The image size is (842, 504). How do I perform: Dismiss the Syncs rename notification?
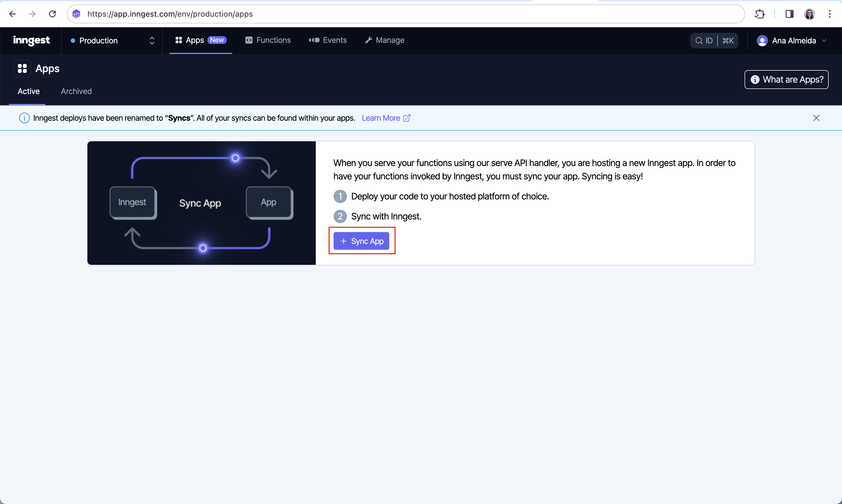(x=816, y=118)
